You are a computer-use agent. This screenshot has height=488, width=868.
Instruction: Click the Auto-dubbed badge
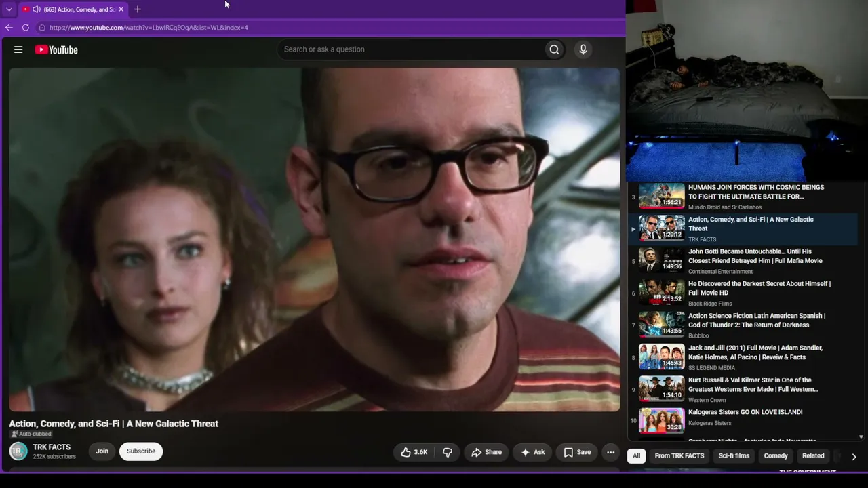(31, 434)
